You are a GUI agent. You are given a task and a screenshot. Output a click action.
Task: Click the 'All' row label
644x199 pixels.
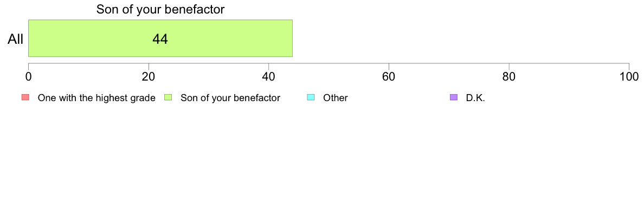16,39
